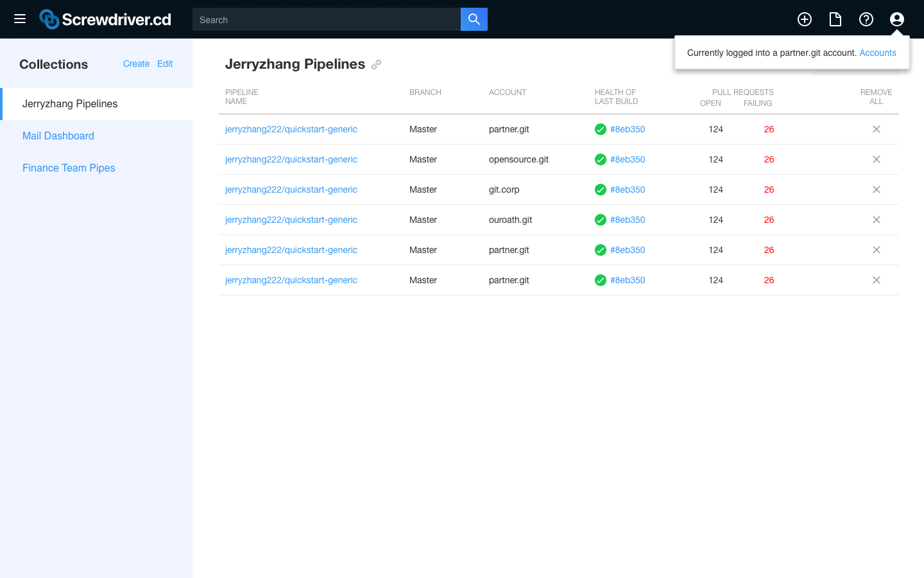Click green success check in ouroath.git row
This screenshot has width=924, height=578.
coord(601,220)
